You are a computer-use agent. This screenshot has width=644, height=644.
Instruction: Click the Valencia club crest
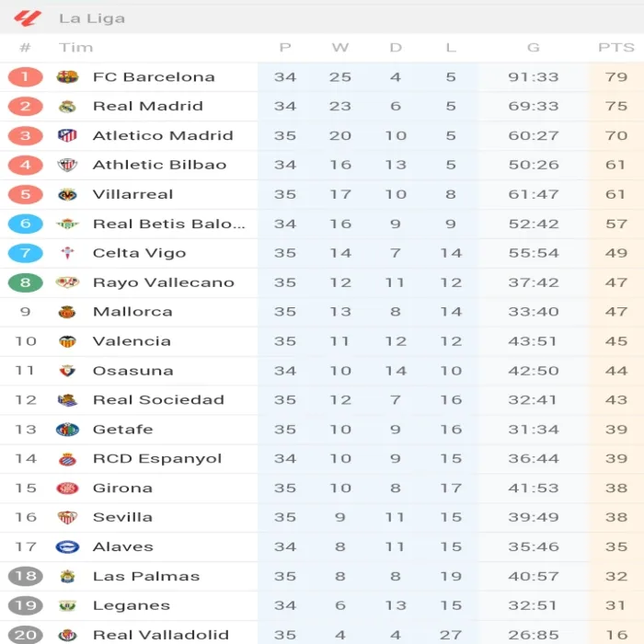pyautogui.click(x=67, y=341)
